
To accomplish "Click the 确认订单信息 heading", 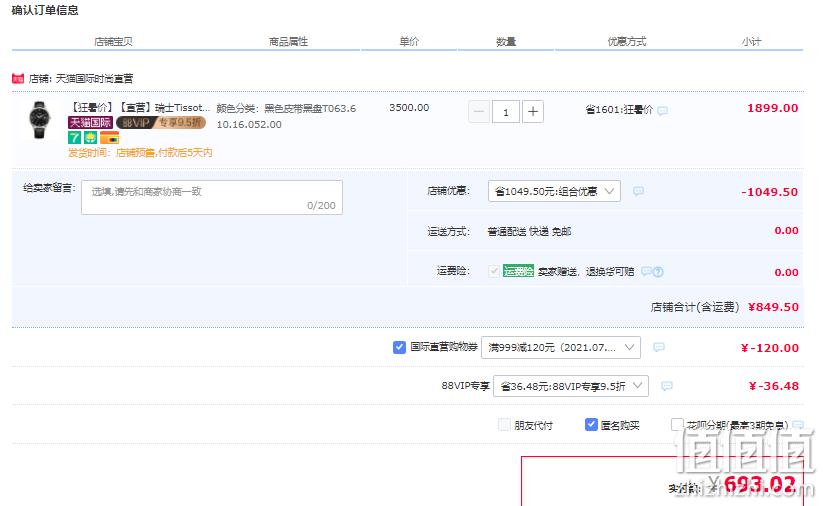I will [45, 10].
